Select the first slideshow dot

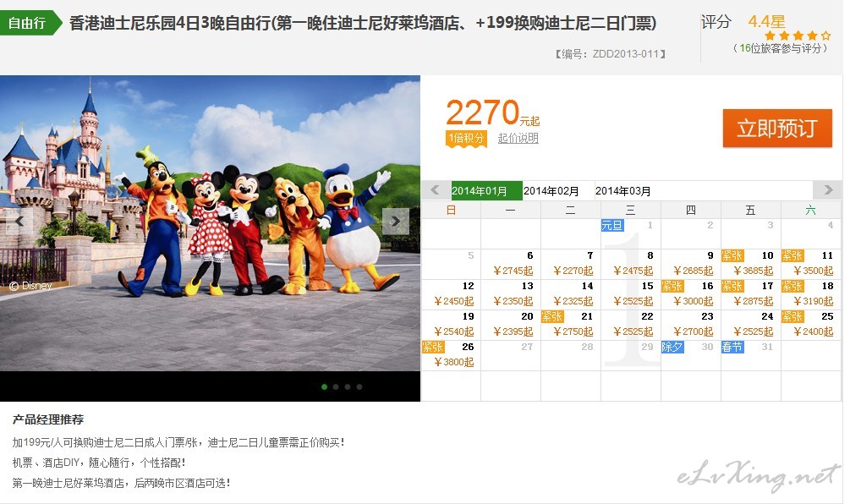pos(324,387)
